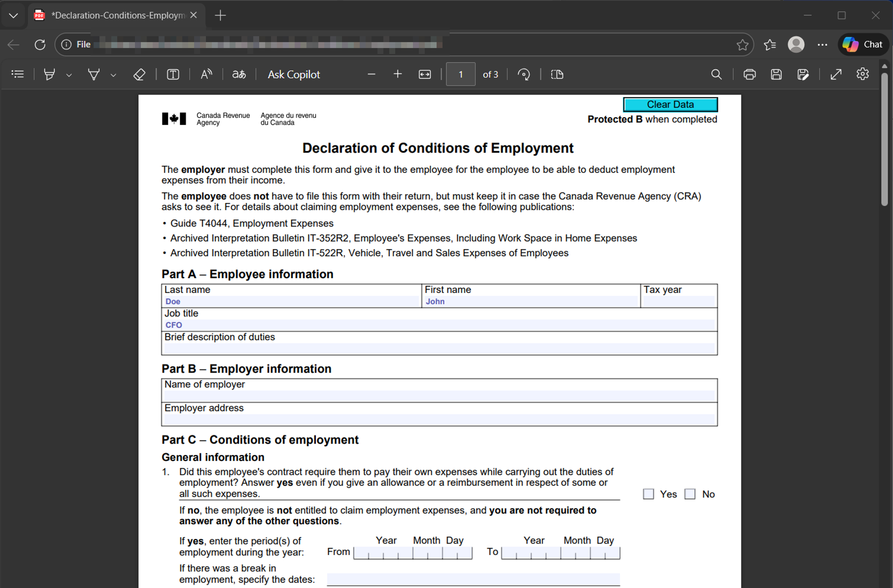The height and width of the screenshot is (588, 893).
Task: Select the Draw pen tool
Action: 93,74
